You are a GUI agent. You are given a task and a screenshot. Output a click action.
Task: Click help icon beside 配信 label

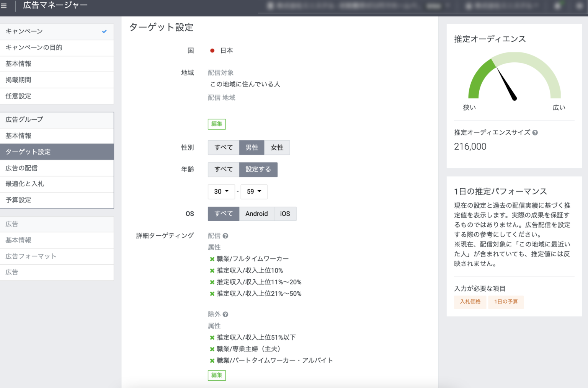(x=225, y=236)
